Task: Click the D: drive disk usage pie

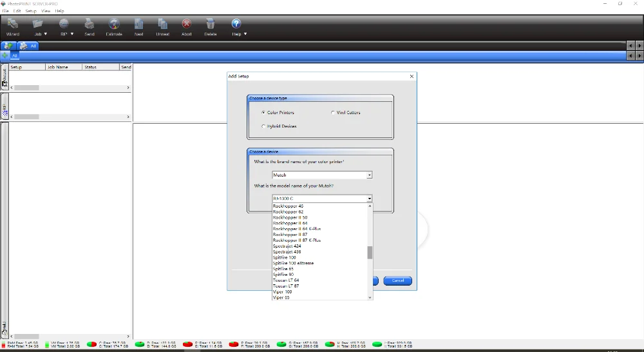Action: click(x=140, y=344)
